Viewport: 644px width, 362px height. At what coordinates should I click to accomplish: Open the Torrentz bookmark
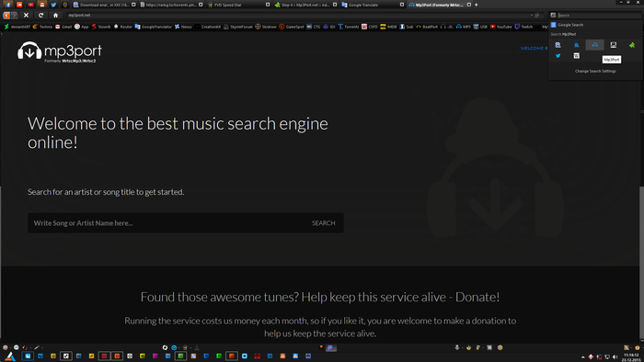click(x=349, y=27)
